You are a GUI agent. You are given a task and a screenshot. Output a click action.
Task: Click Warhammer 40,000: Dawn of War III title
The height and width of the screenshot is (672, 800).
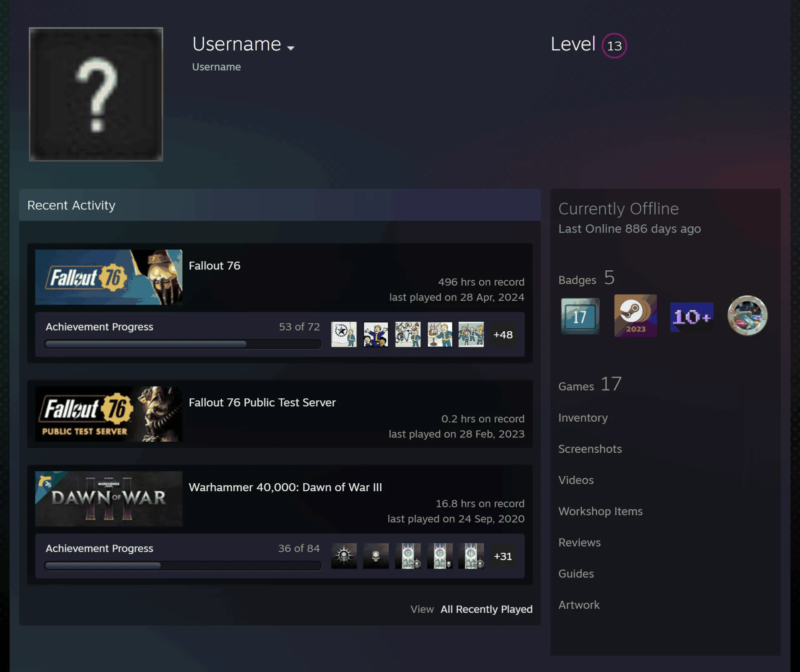[285, 487]
